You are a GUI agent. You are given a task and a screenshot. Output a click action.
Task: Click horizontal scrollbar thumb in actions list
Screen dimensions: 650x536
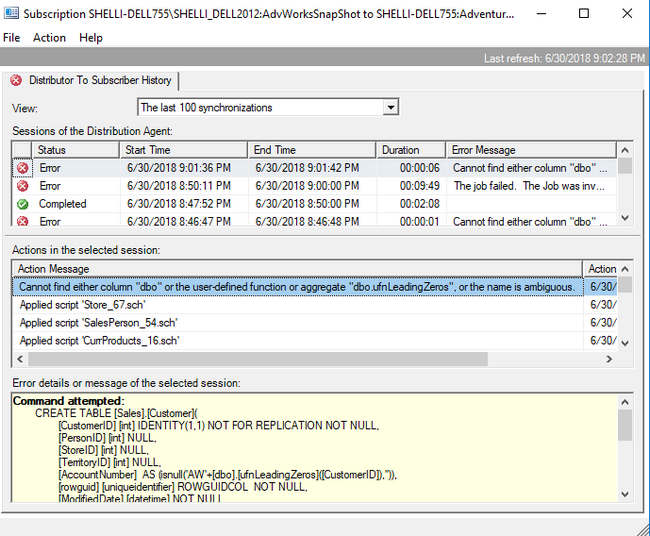[258, 359]
